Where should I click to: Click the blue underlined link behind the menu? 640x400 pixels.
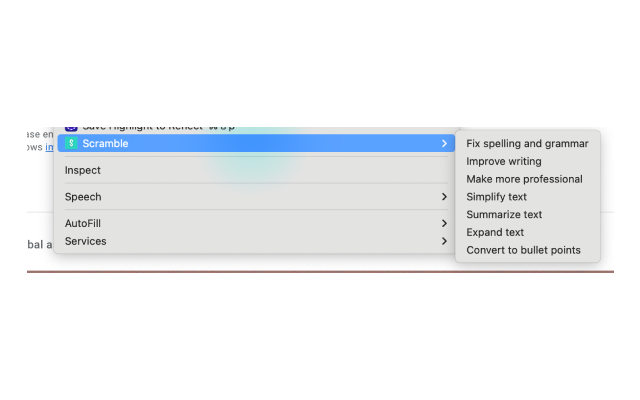tap(49, 148)
